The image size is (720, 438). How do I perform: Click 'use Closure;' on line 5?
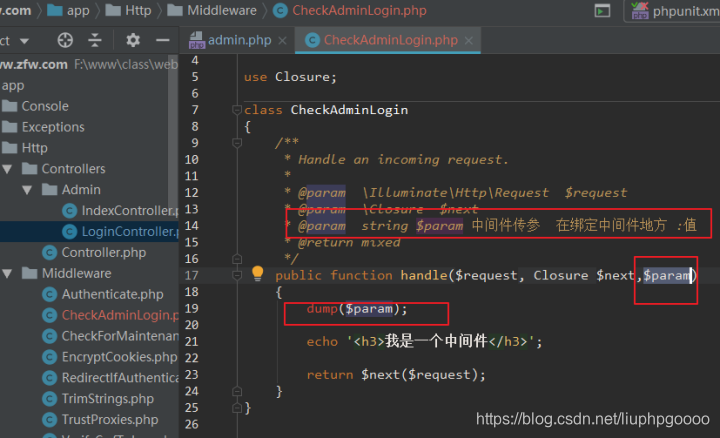(x=290, y=77)
